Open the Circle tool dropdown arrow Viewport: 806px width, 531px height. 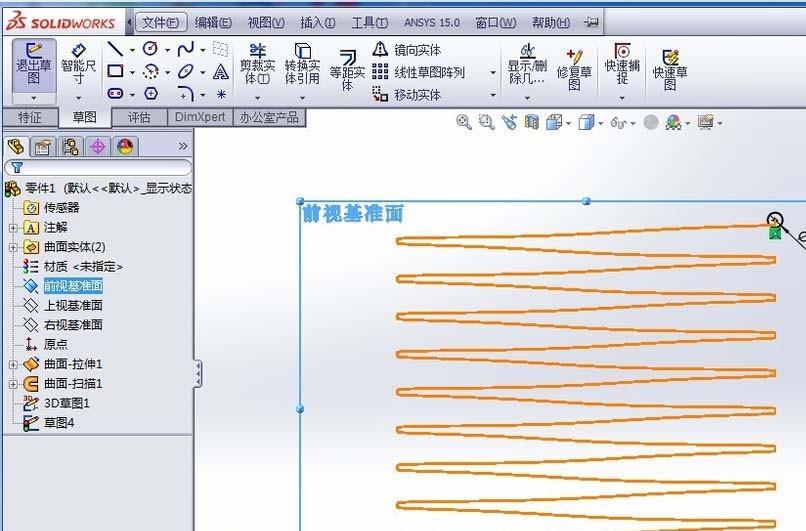point(167,50)
